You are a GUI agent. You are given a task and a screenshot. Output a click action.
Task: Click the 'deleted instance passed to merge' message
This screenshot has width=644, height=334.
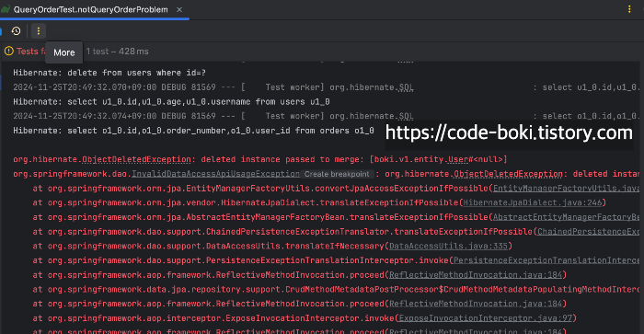click(x=280, y=159)
